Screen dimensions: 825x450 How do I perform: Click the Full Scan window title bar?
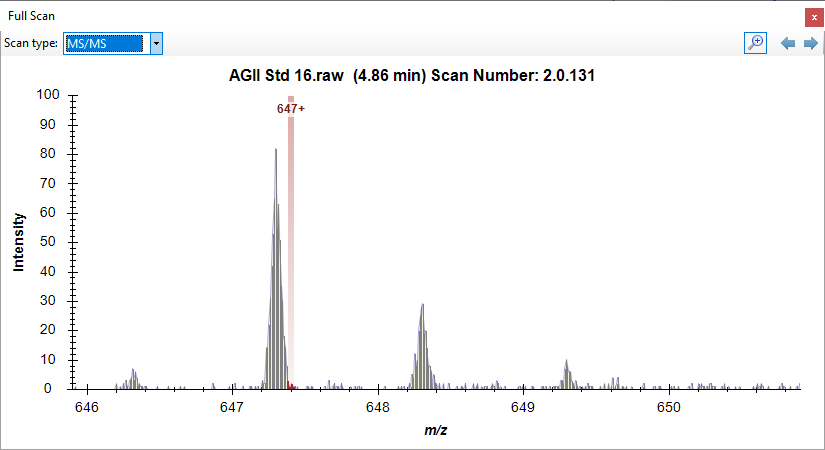(x=400, y=17)
